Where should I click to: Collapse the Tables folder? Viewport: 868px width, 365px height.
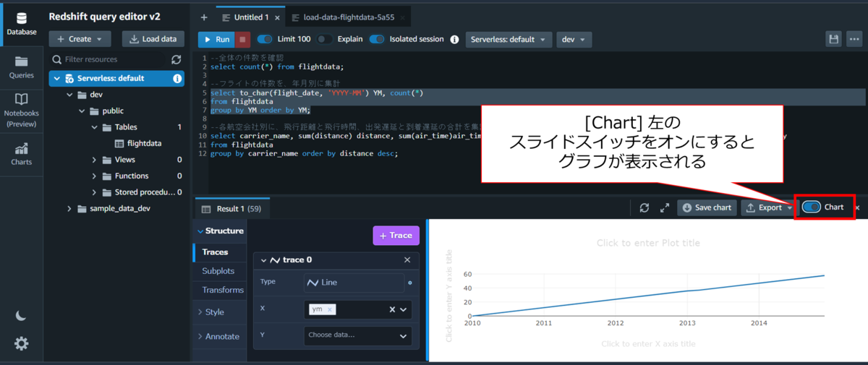[x=94, y=127]
